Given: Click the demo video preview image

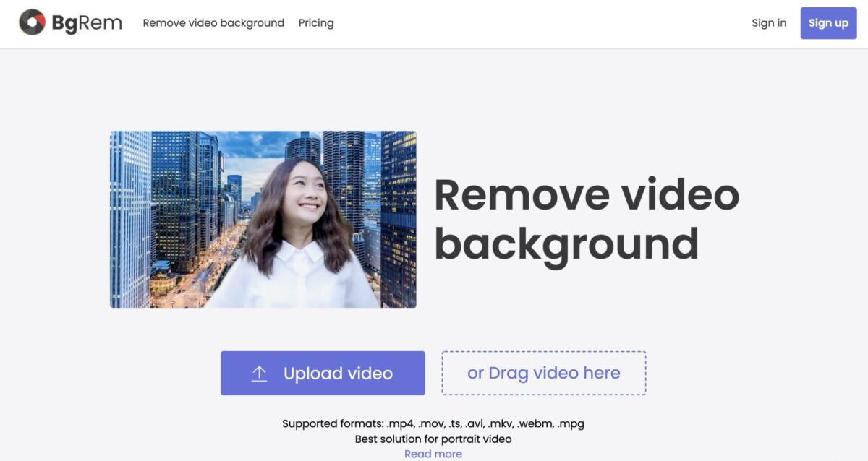Looking at the screenshot, I should (263, 219).
